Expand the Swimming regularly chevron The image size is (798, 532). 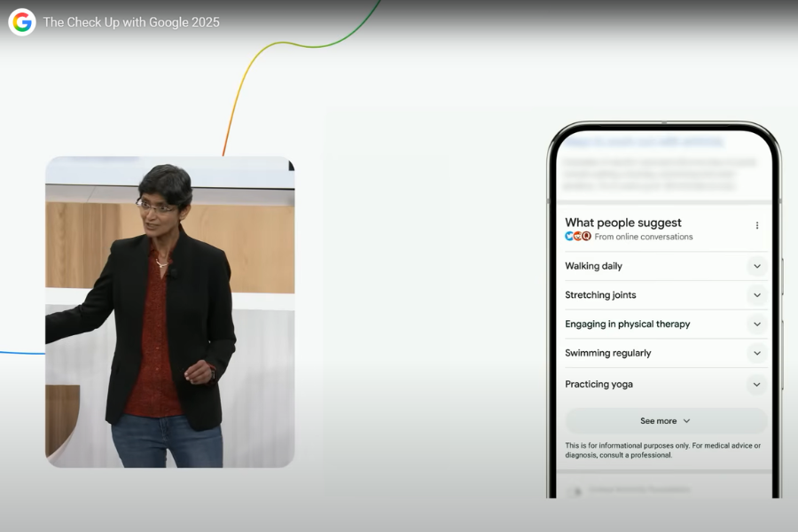756,353
